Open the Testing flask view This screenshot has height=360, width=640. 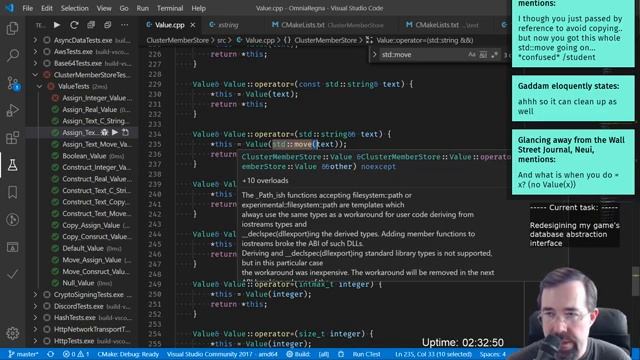(12, 165)
